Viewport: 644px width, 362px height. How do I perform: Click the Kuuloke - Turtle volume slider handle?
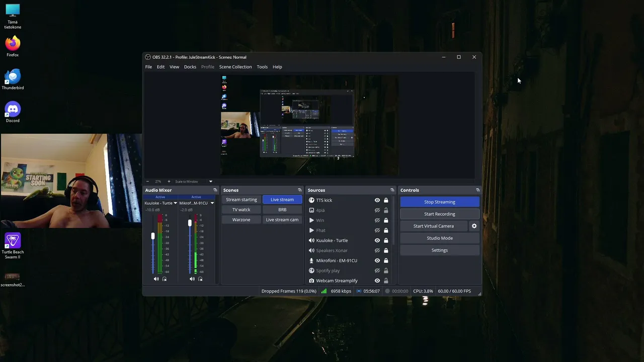click(153, 236)
